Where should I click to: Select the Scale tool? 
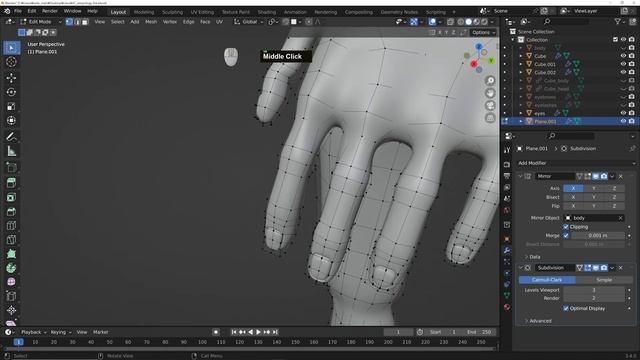[11, 106]
